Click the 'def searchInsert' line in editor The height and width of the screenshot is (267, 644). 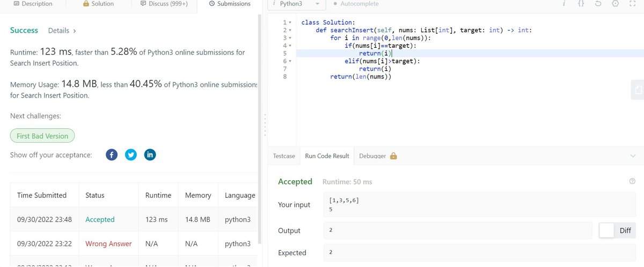[x=424, y=30]
